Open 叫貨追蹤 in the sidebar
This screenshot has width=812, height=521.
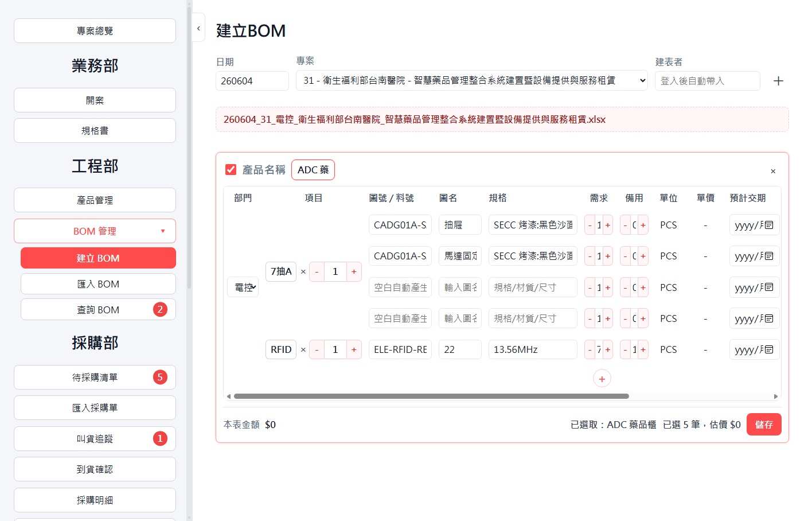[x=95, y=438]
